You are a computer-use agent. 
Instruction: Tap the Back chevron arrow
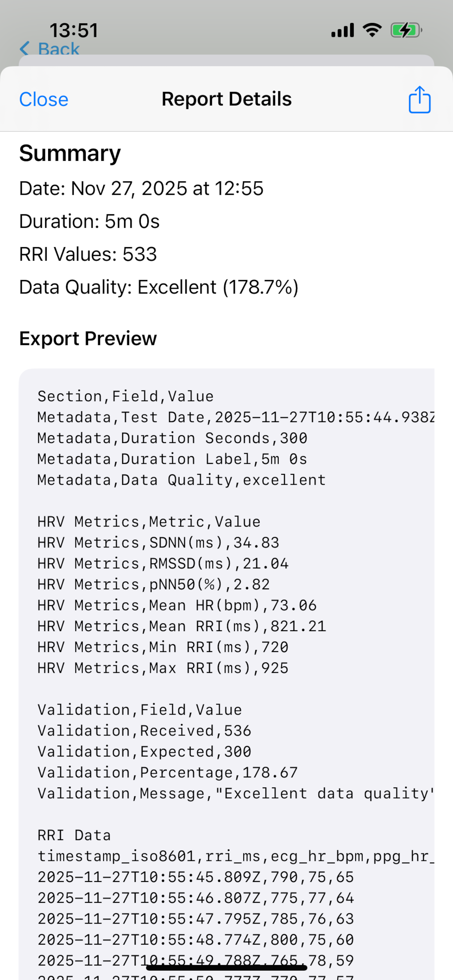tap(25, 49)
